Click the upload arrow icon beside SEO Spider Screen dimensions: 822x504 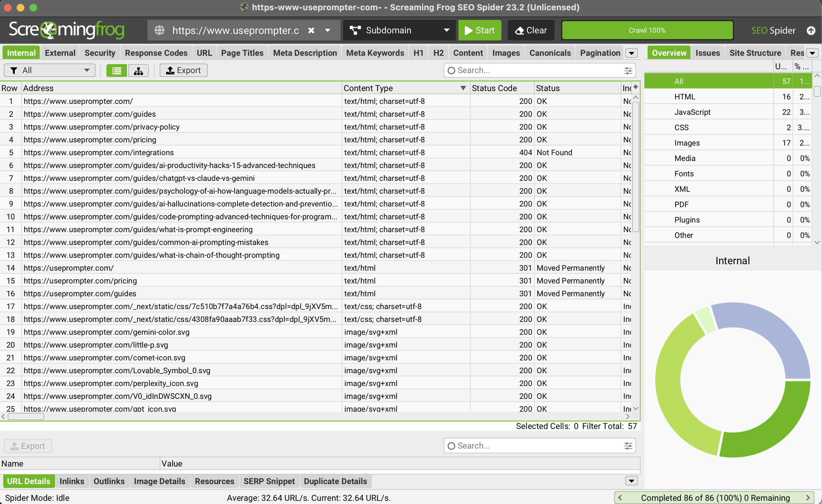(811, 30)
